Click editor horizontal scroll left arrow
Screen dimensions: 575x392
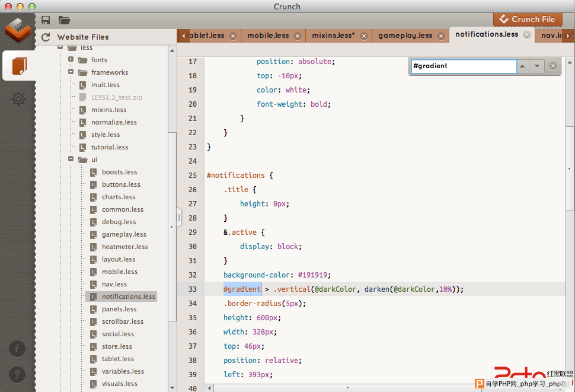click(x=209, y=388)
